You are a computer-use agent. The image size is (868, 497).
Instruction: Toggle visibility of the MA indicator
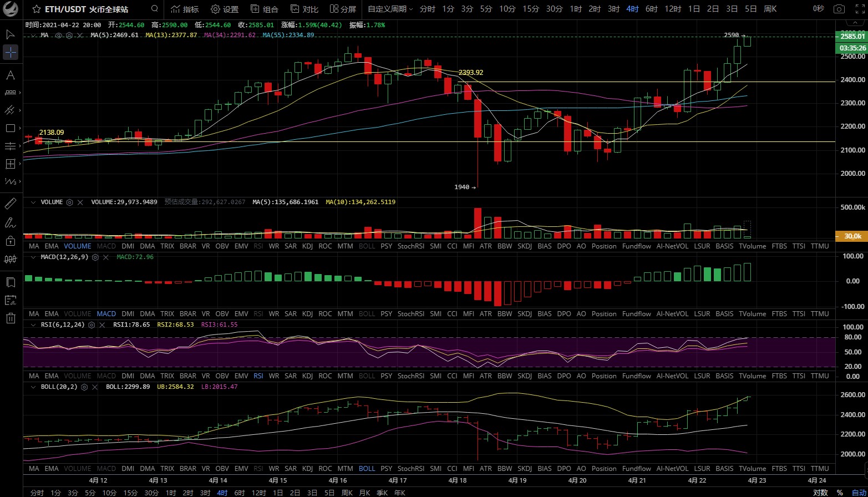59,35
